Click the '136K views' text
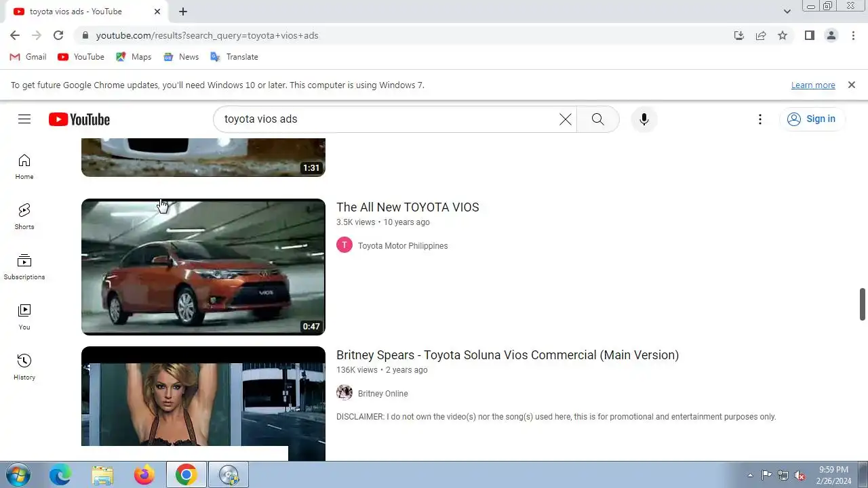This screenshot has width=868, height=488. coord(357,370)
